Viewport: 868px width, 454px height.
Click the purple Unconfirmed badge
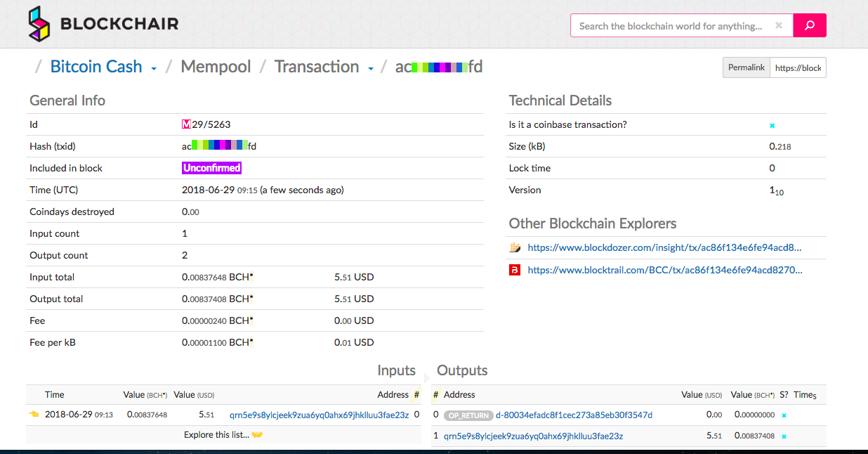tap(211, 168)
